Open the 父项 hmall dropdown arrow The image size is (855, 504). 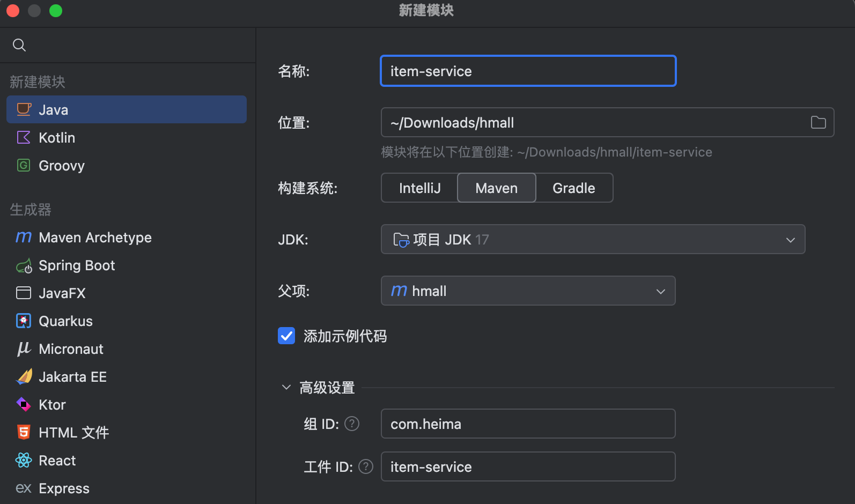[661, 291]
